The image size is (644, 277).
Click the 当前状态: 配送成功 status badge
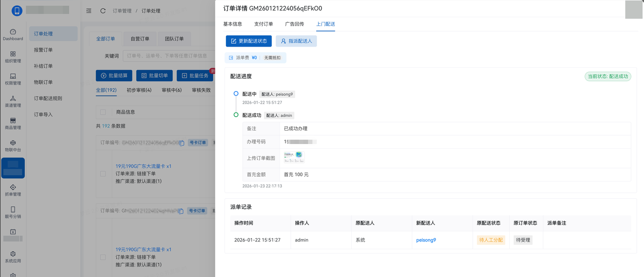(608, 76)
